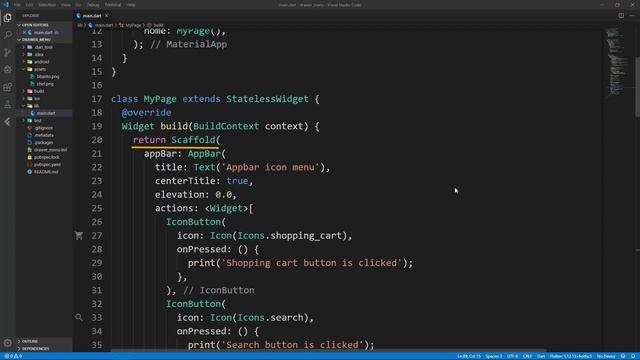This screenshot has width=640, height=360.
Task: Click the CRLF line ending status item
Action: [527, 356]
